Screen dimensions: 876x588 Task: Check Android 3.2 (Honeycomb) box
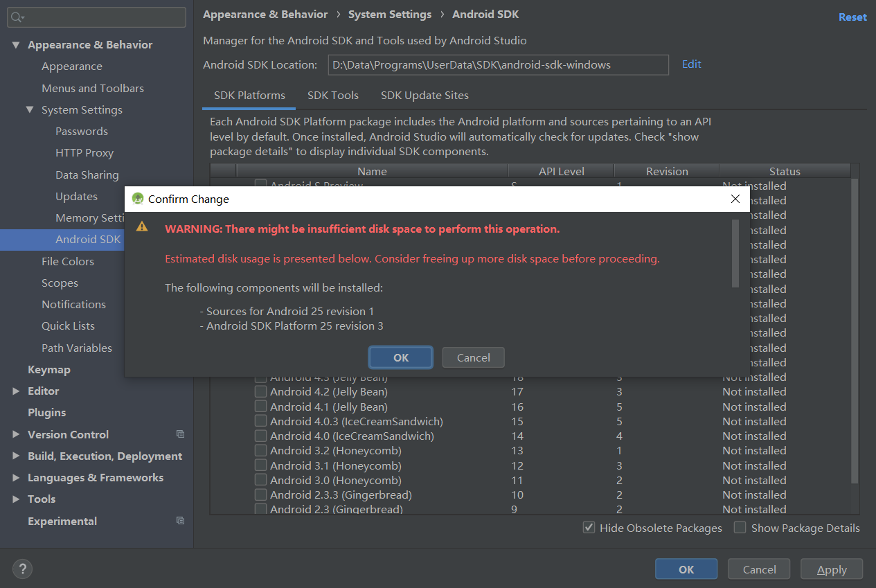click(260, 451)
